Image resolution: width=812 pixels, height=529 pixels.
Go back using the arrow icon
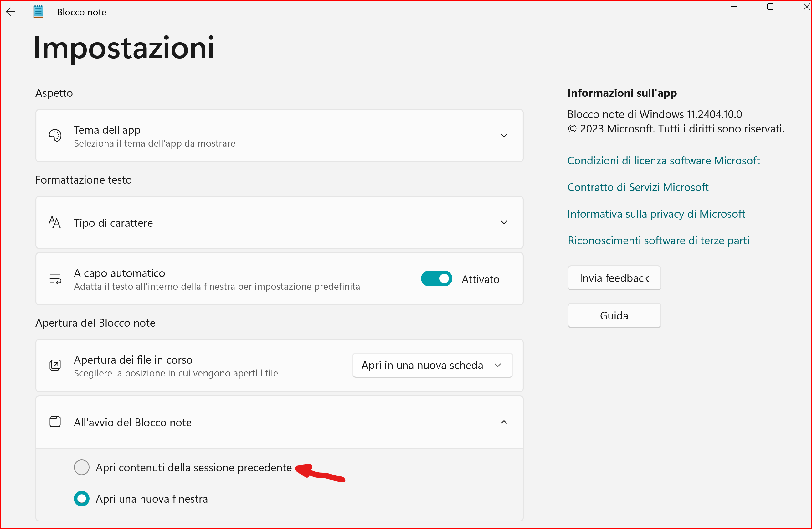(11, 12)
